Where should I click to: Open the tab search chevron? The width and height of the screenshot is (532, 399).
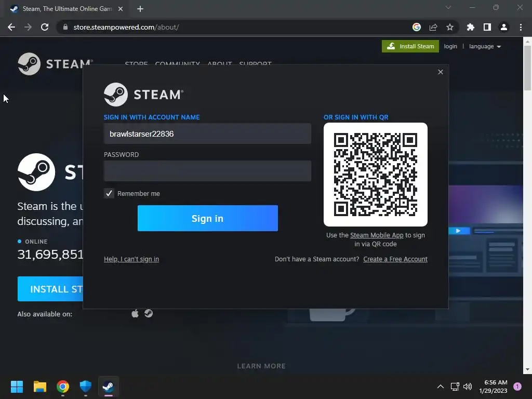[448, 7]
